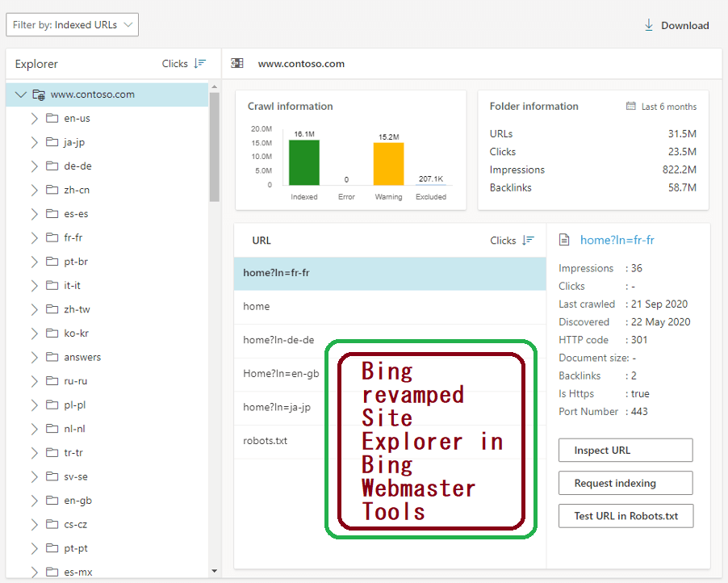This screenshot has width=728, height=583.
Task: Select the en-us tree item label
Action: pyautogui.click(x=77, y=119)
